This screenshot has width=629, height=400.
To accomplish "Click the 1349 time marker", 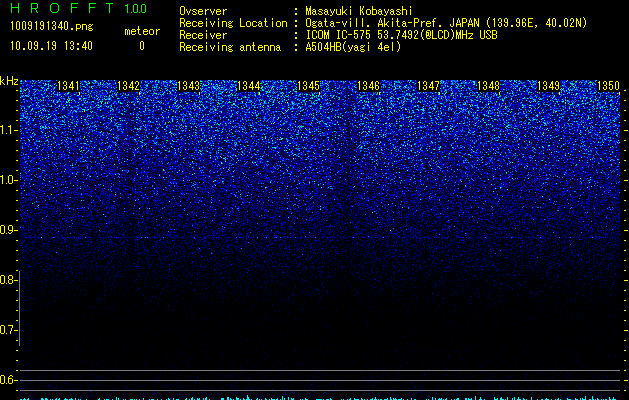I will tap(548, 86).
